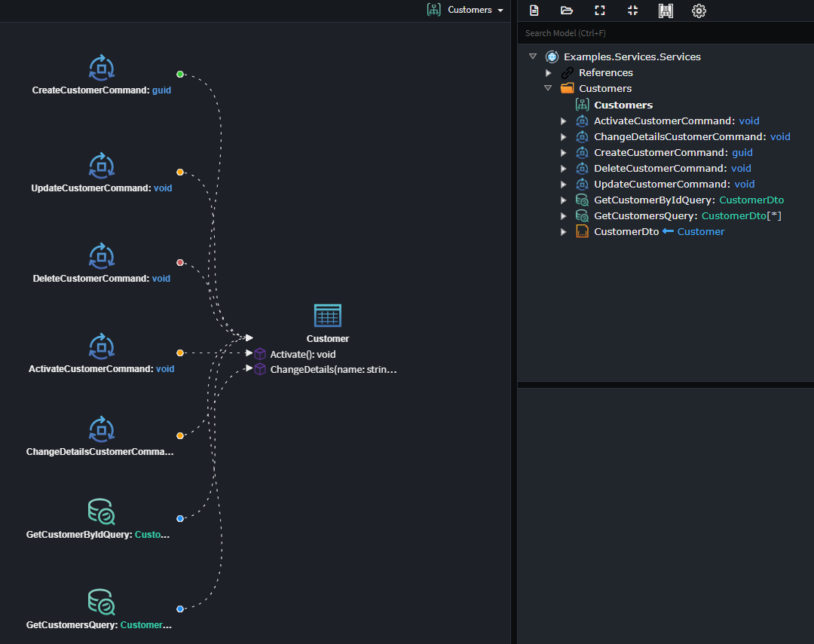Expand CreateCustomerCommand in the tree

click(x=563, y=153)
